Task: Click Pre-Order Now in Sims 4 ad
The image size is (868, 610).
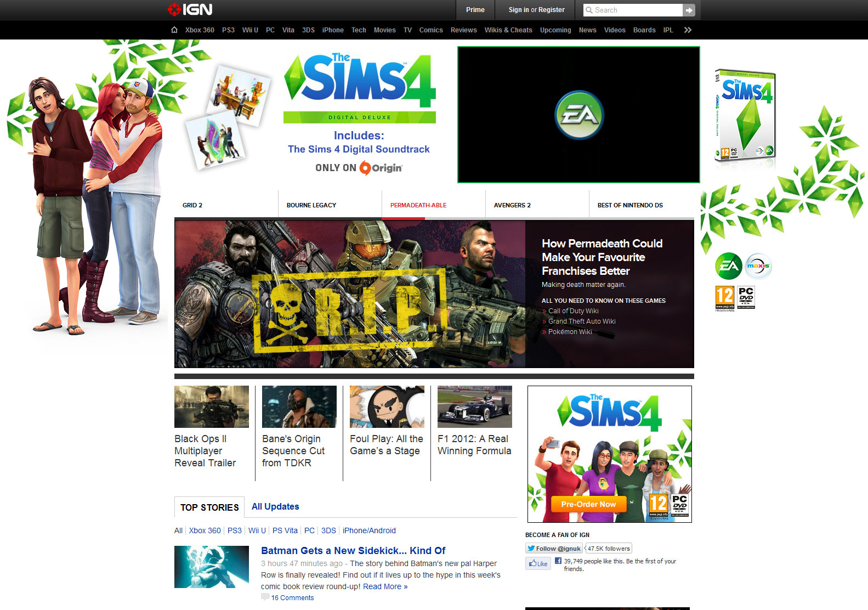Action: [588, 504]
